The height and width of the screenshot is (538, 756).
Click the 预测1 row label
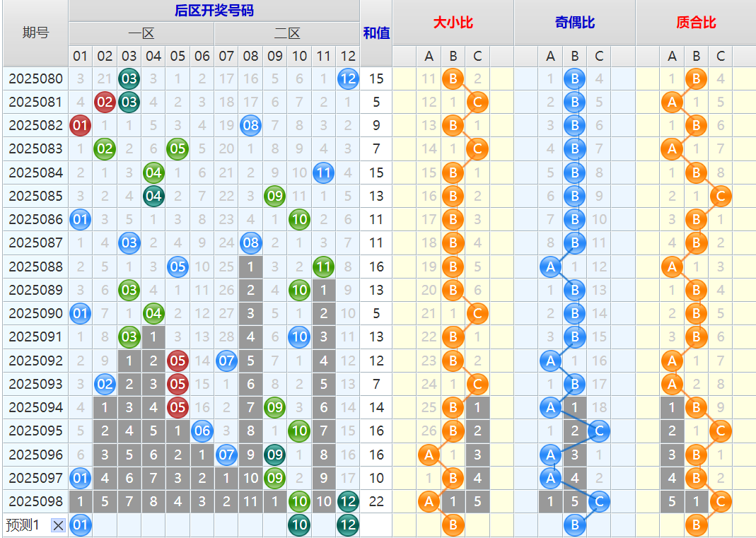[x=22, y=525]
